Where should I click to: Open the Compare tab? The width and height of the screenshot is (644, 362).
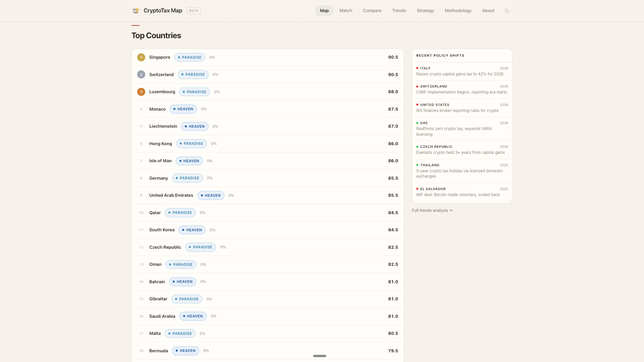coord(372,11)
